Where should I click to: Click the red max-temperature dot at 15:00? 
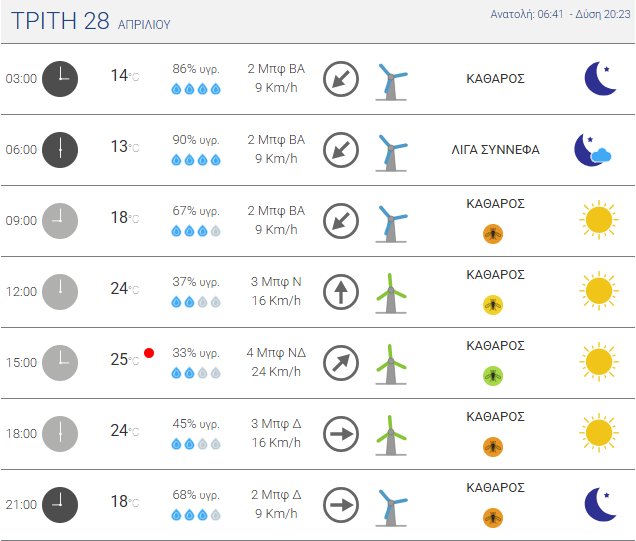tap(149, 352)
